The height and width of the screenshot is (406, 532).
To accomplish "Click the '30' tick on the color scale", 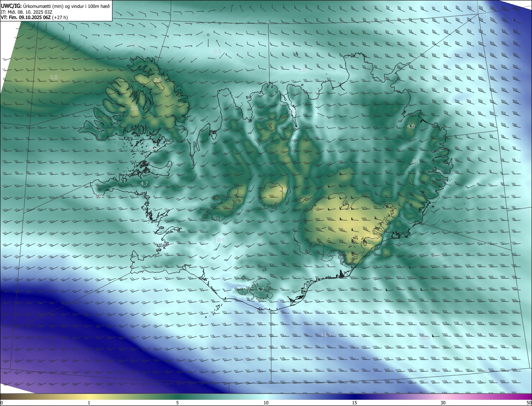I will pos(443,403).
